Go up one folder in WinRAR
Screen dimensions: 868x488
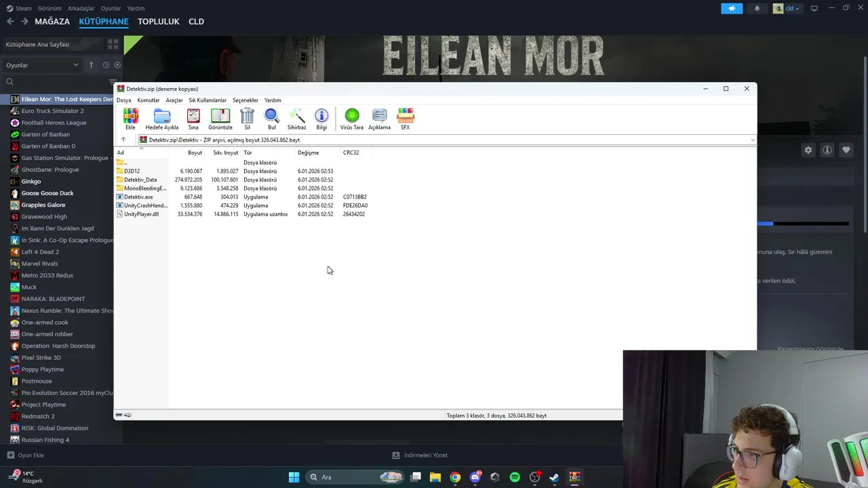[x=123, y=140]
